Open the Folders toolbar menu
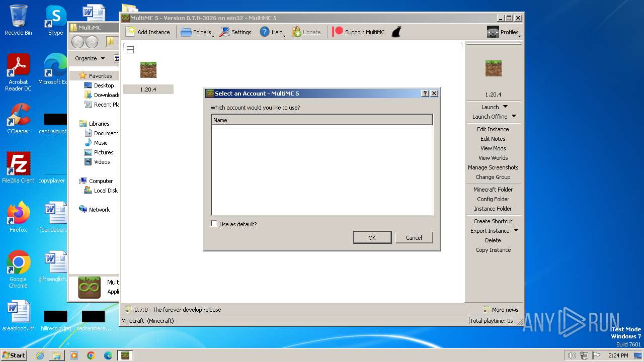Image resolution: width=644 pixels, height=362 pixels. [197, 32]
